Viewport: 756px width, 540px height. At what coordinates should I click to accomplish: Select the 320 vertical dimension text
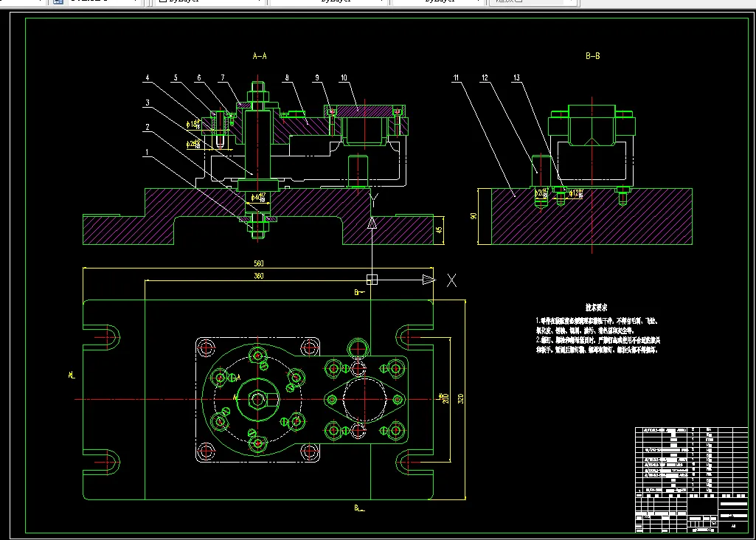(460, 399)
